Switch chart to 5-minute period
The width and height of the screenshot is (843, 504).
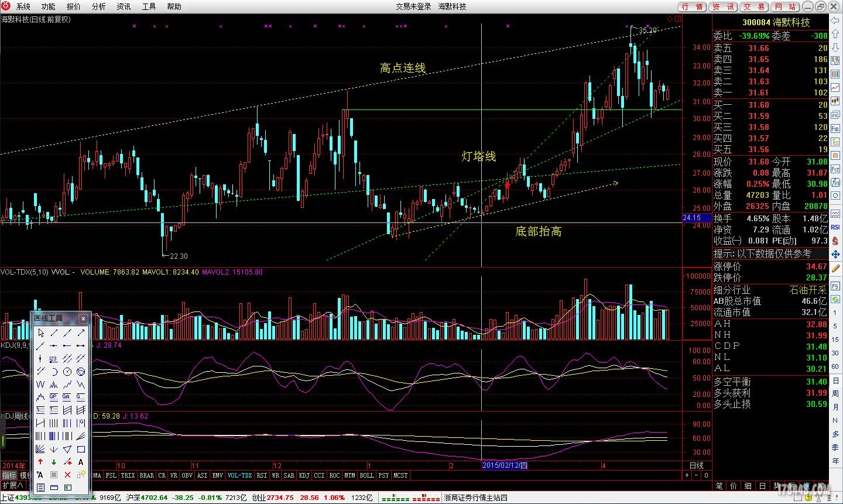[835, 326]
